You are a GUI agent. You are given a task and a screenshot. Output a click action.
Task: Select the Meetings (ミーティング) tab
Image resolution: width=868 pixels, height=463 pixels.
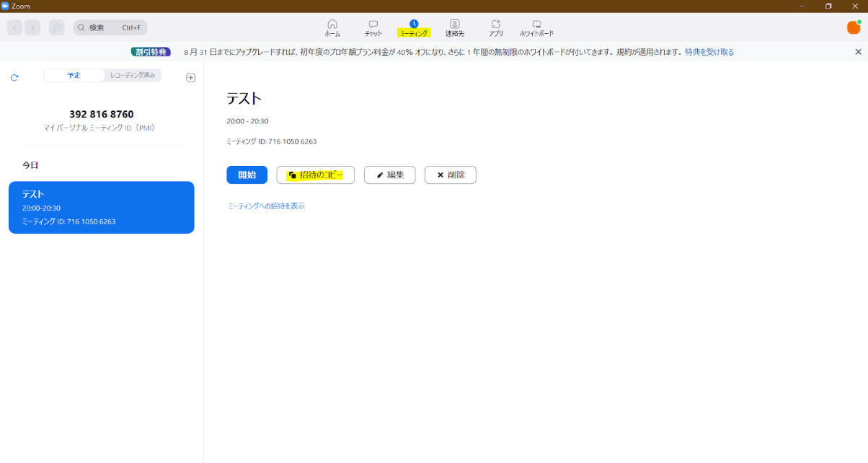point(414,28)
